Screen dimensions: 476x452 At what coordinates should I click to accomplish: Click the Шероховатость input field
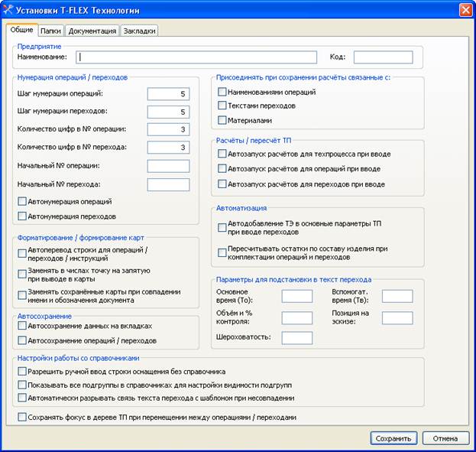(297, 338)
